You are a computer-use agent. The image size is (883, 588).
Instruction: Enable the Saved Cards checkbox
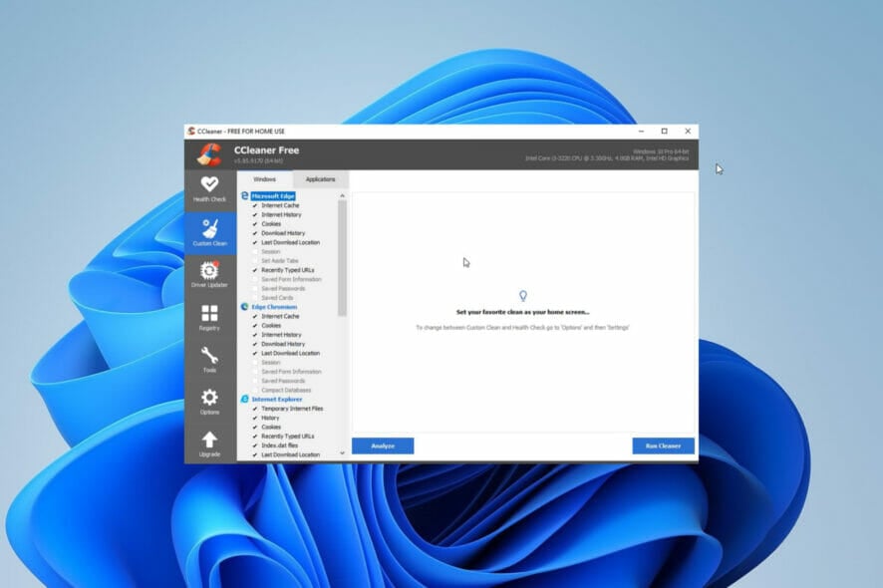click(255, 298)
